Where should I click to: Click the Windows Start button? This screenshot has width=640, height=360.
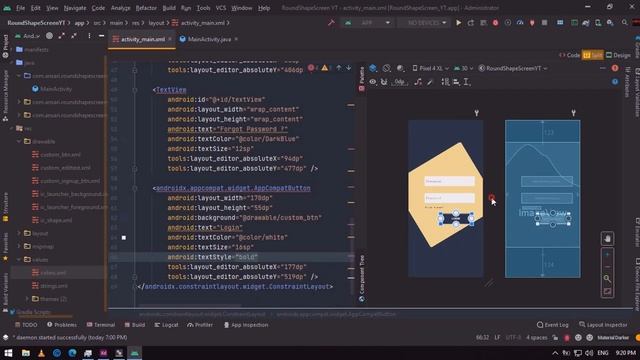click(x=8, y=353)
